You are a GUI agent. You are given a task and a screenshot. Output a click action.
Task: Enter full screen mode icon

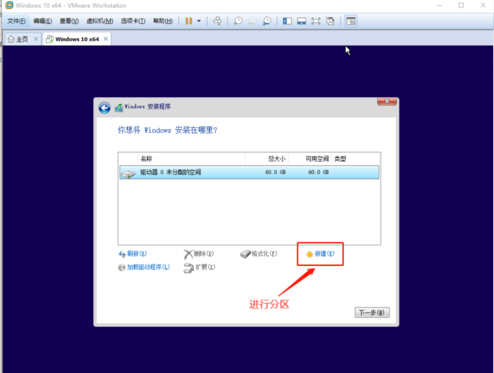tap(316, 21)
